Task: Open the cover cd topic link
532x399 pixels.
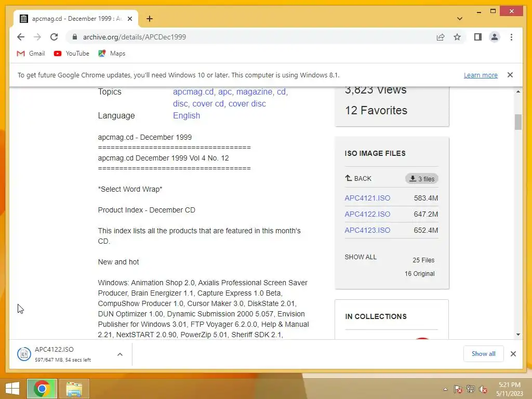Action: pyautogui.click(x=208, y=103)
